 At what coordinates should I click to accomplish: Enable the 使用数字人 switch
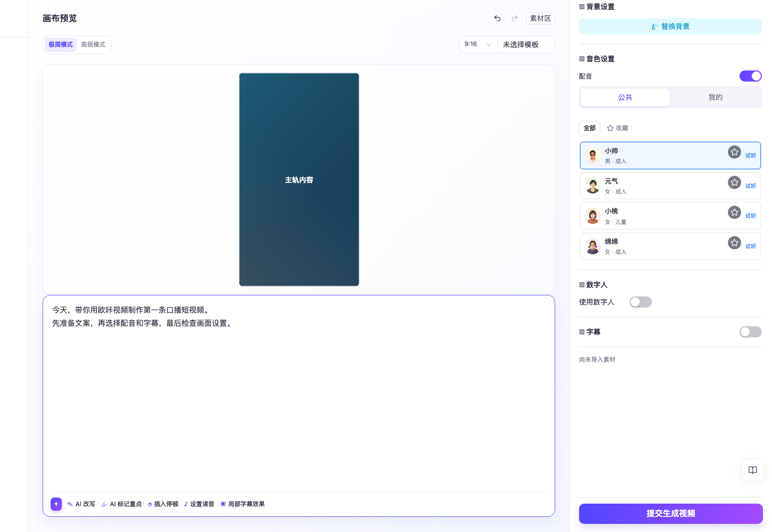click(641, 302)
